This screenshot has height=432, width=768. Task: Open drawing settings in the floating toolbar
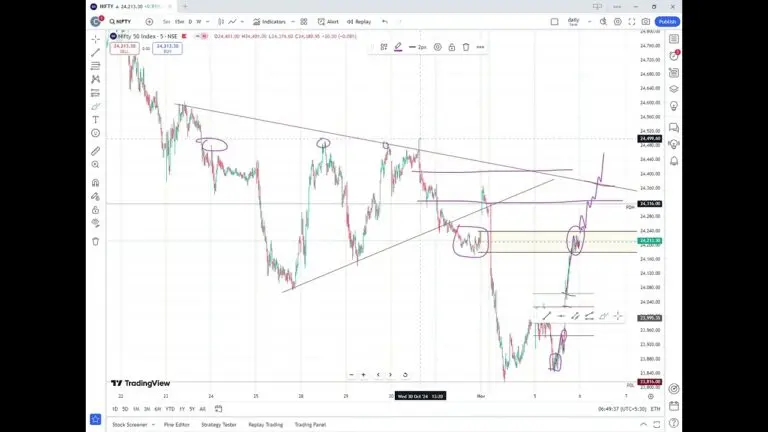tap(437, 47)
